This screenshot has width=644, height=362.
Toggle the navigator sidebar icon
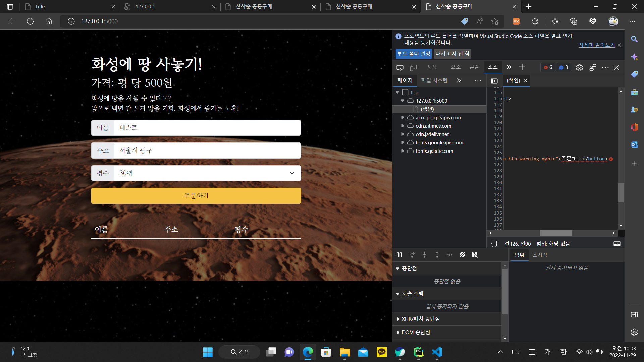click(494, 81)
